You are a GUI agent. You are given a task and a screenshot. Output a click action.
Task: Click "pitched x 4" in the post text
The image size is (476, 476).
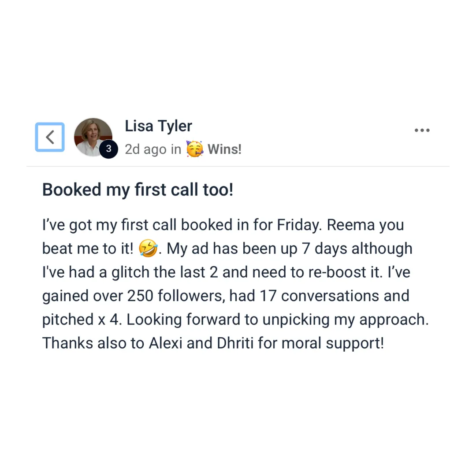click(x=80, y=320)
